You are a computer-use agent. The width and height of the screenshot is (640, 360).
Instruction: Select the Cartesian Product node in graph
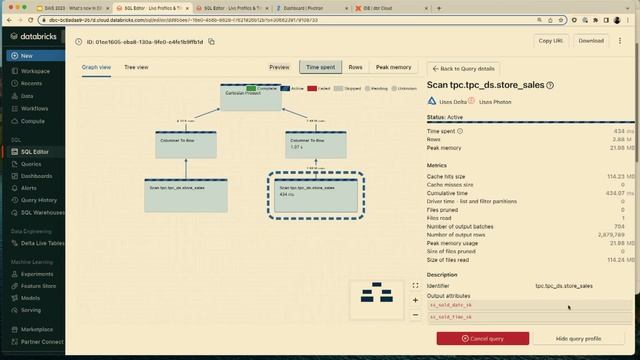[x=251, y=97]
